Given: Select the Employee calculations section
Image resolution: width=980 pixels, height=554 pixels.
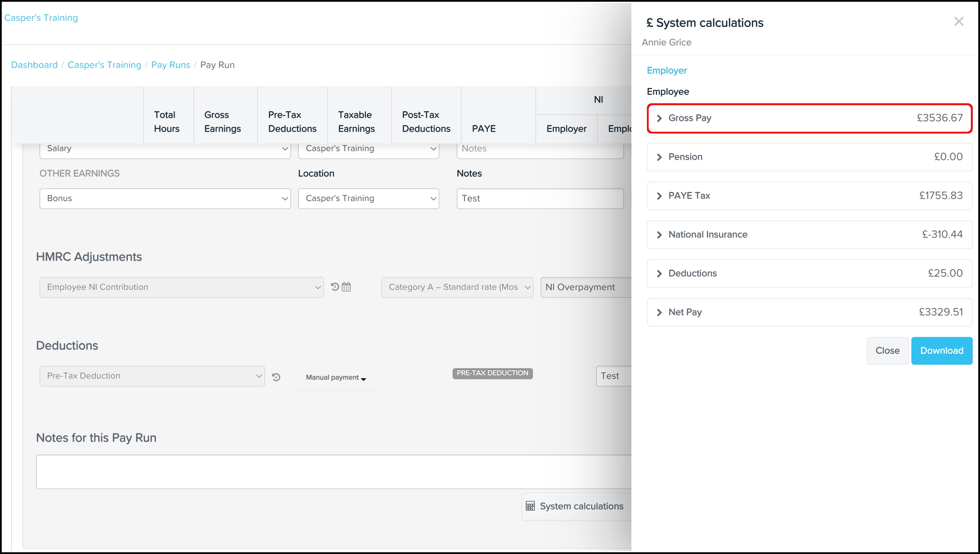Looking at the screenshot, I should click(x=668, y=91).
